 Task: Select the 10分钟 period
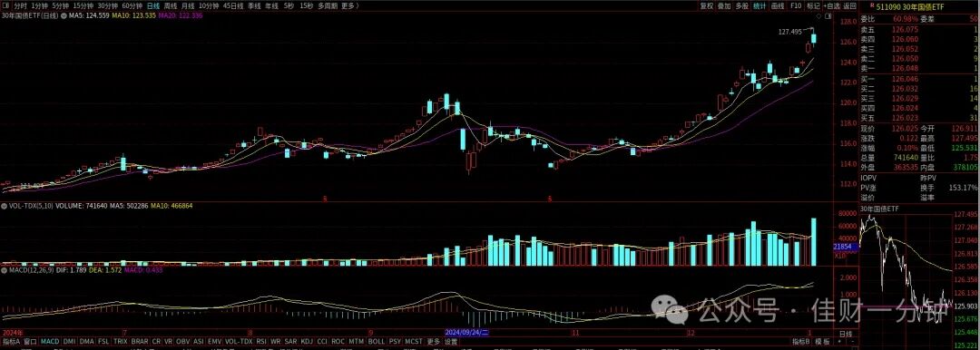(x=209, y=5)
